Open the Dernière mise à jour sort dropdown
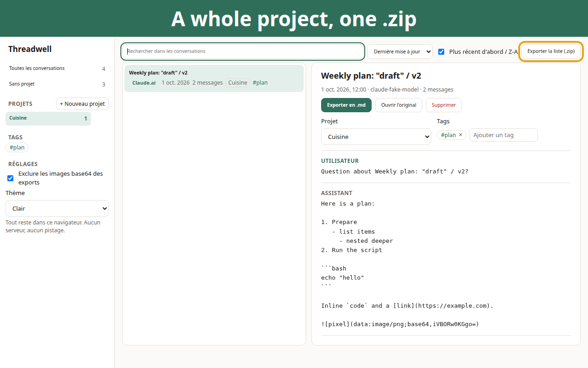The height and width of the screenshot is (368, 588). [400, 52]
